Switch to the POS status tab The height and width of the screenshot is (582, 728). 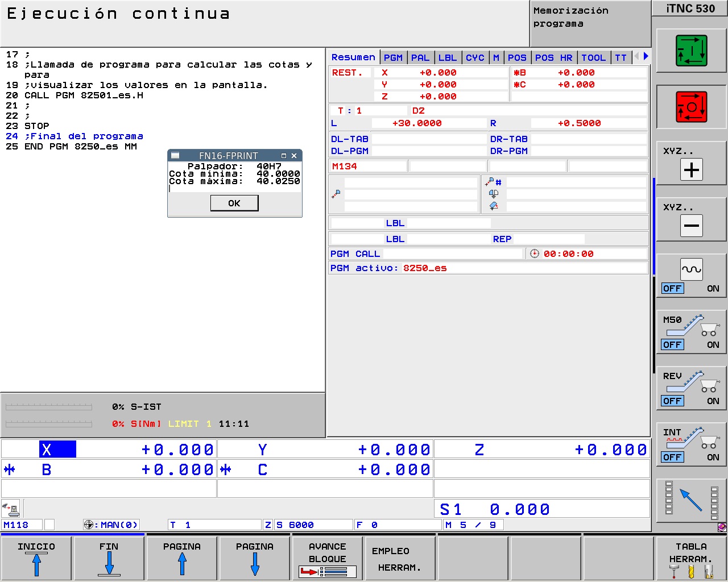(x=517, y=57)
